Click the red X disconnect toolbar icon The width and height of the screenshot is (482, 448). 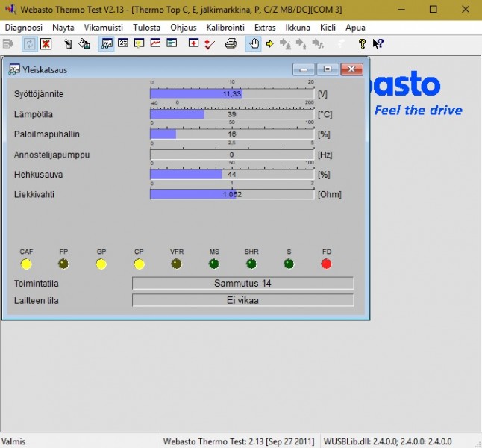46,44
